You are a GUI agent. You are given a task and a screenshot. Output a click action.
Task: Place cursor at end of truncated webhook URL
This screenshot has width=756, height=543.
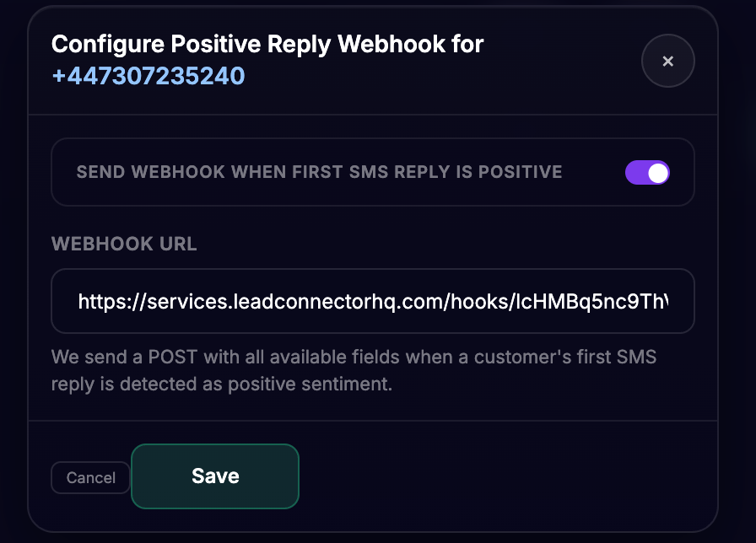click(667, 302)
